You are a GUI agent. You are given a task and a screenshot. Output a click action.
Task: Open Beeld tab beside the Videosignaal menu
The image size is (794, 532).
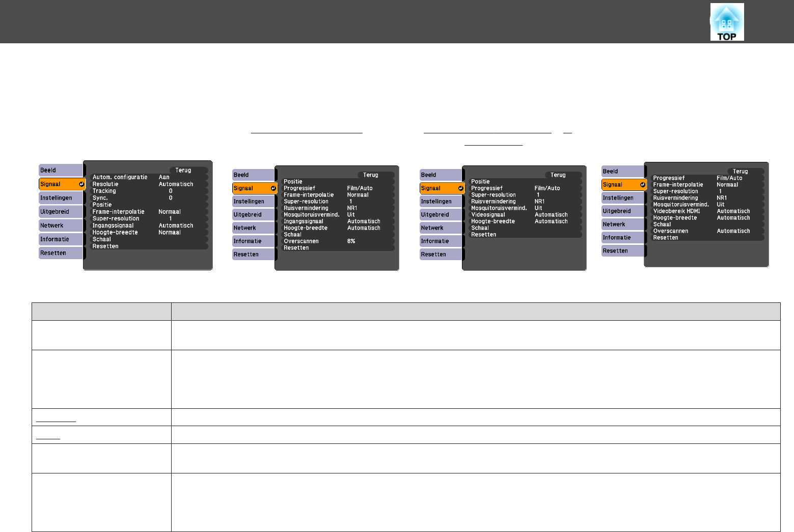click(441, 175)
